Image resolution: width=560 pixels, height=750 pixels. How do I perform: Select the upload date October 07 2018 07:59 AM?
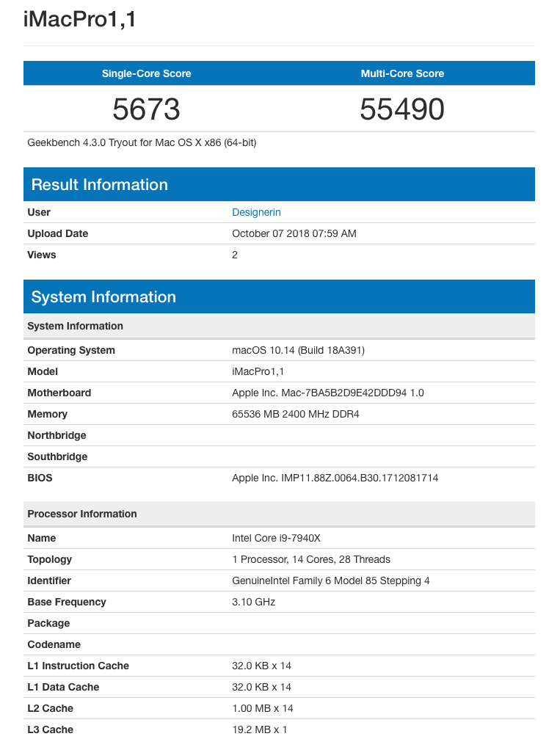[x=294, y=234]
